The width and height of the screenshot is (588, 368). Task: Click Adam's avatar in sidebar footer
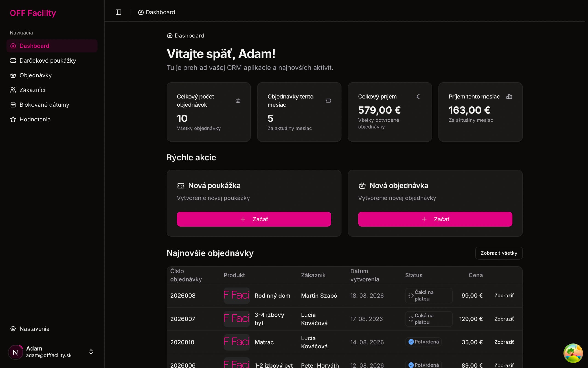(16, 352)
